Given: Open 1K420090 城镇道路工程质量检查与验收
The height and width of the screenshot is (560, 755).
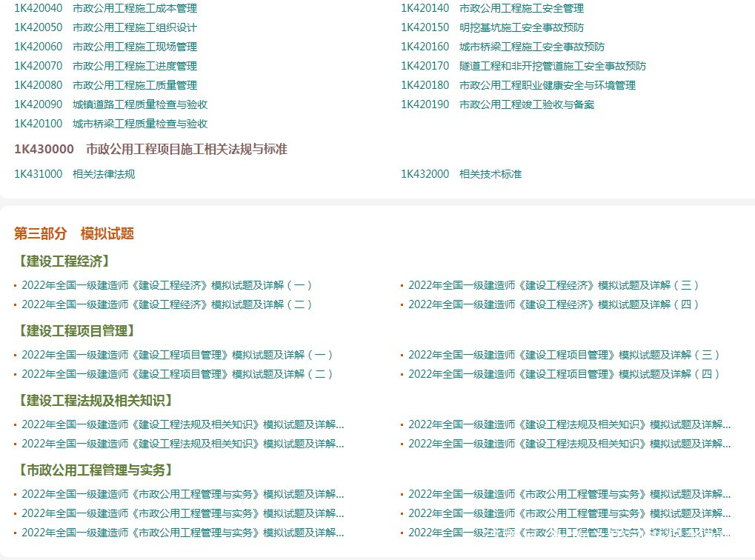Looking at the screenshot, I should point(110,104).
